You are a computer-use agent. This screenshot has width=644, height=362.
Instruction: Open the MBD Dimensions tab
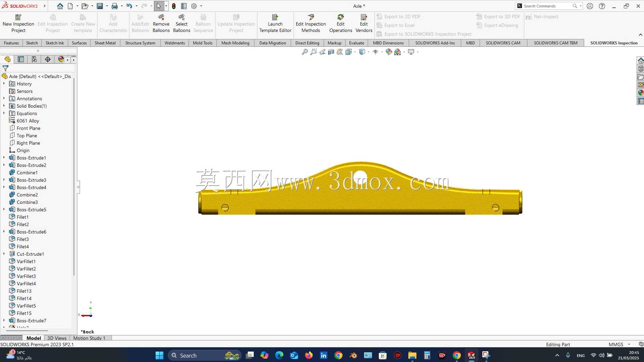click(388, 43)
